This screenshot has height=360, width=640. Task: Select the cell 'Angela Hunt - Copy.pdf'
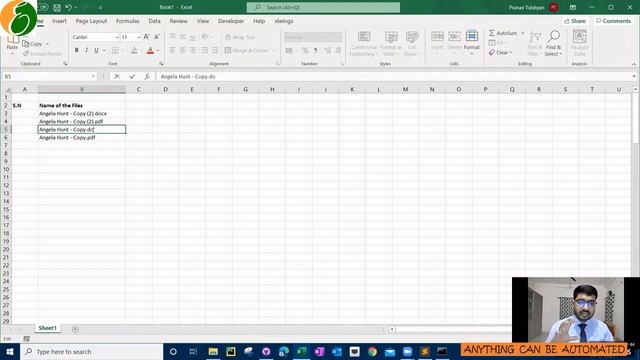coord(81,138)
